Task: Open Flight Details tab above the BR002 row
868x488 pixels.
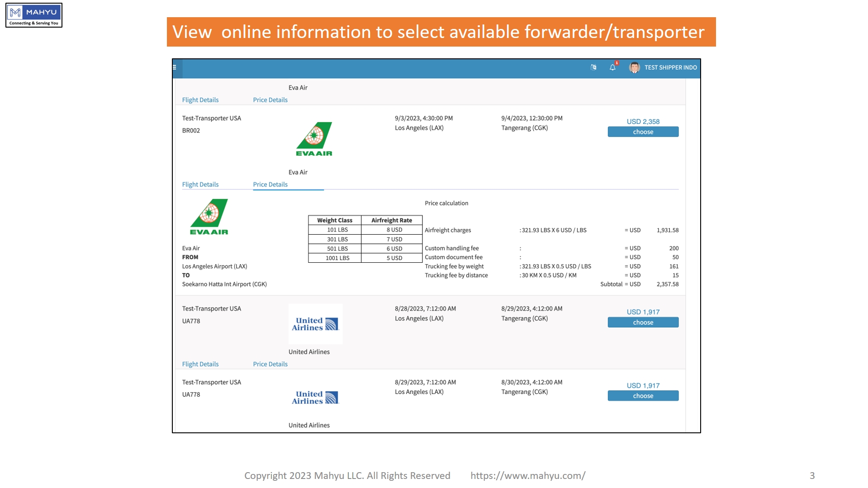Action: pyautogui.click(x=200, y=100)
